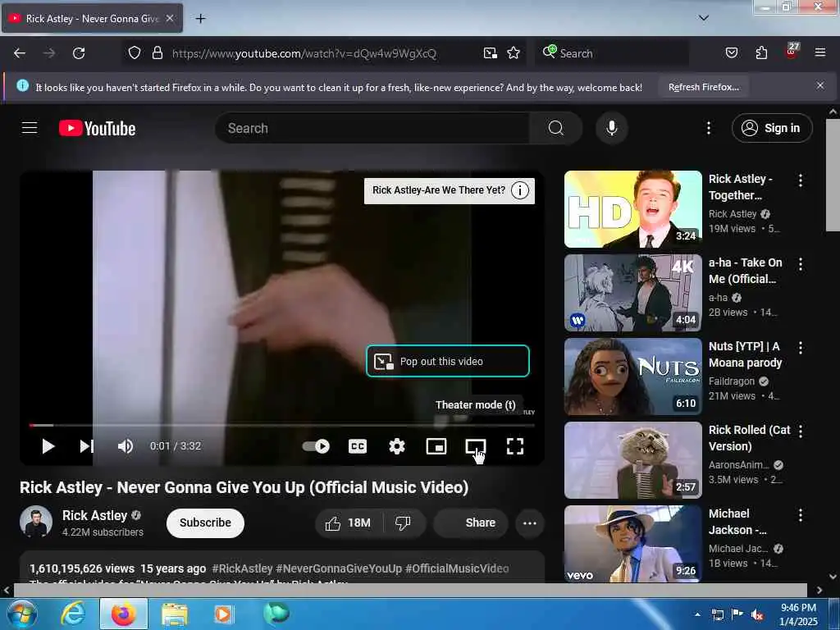Image resolution: width=840 pixels, height=630 pixels.
Task: Mute the video volume speaker icon
Action: click(x=126, y=446)
